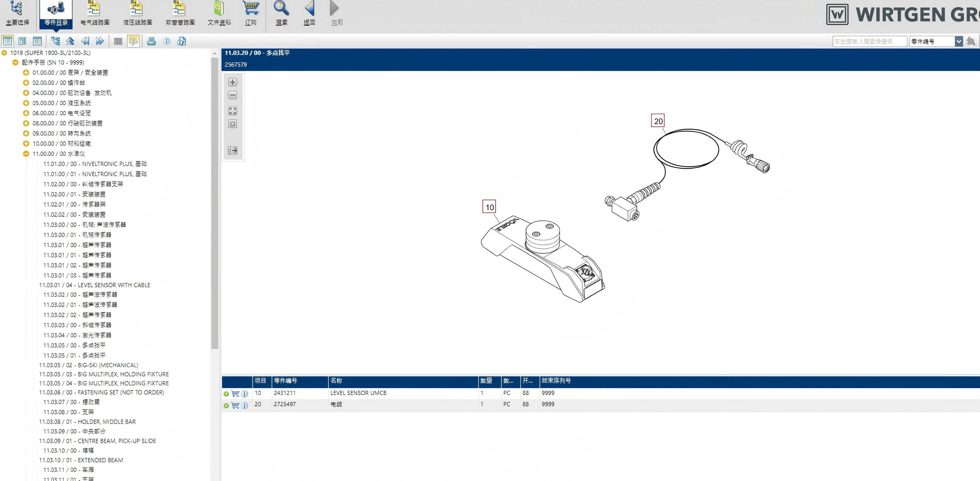This screenshot has width=980, height=481.
Task: Toggle the highlighted hotspot display button
Action: (133, 41)
